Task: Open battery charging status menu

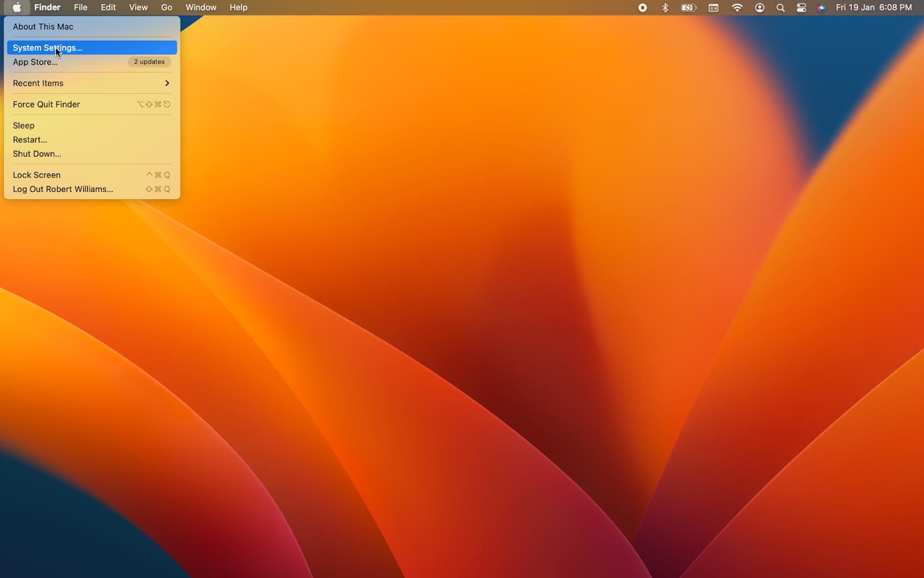Action: (688, 8)
